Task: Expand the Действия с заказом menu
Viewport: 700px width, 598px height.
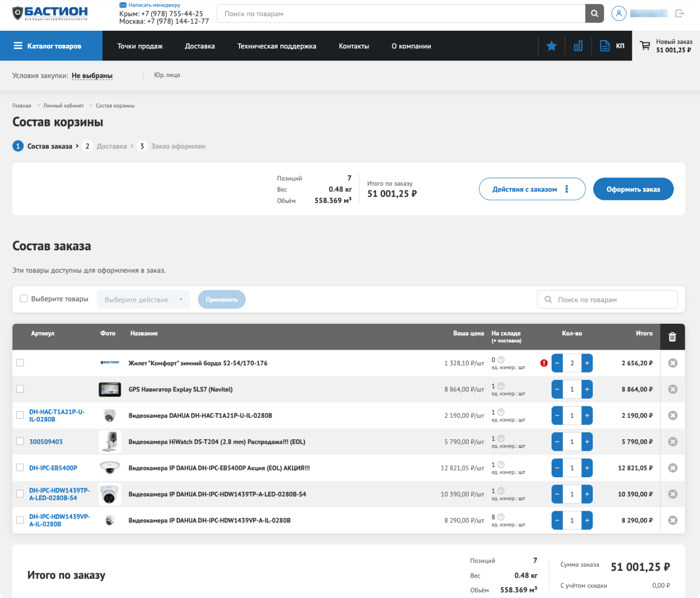Action: (x=532, y=189)
